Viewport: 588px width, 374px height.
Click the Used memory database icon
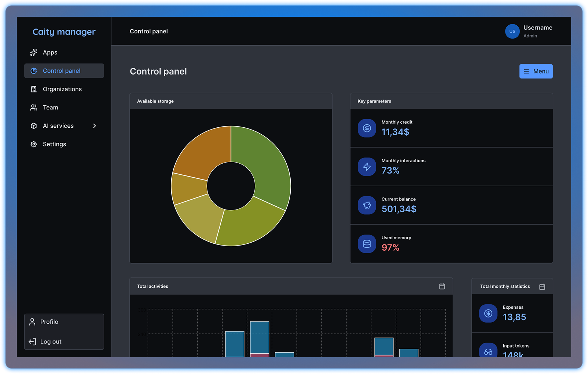[367, 244]
